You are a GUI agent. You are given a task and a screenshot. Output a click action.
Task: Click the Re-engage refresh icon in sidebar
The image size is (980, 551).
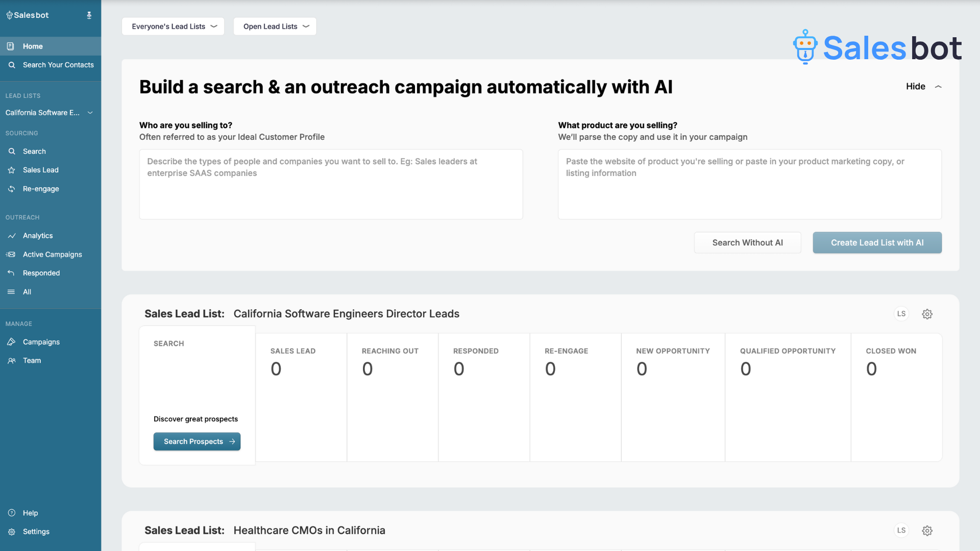pos(11,189)
